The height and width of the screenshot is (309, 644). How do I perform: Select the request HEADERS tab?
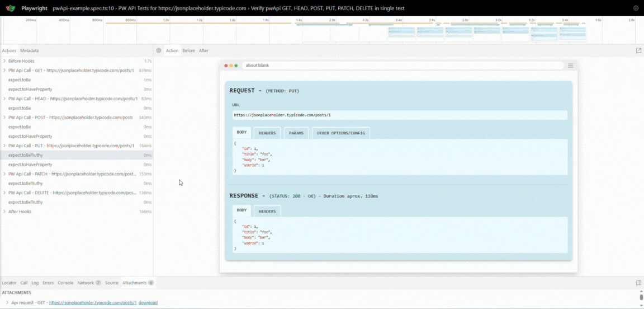(267, 133)
